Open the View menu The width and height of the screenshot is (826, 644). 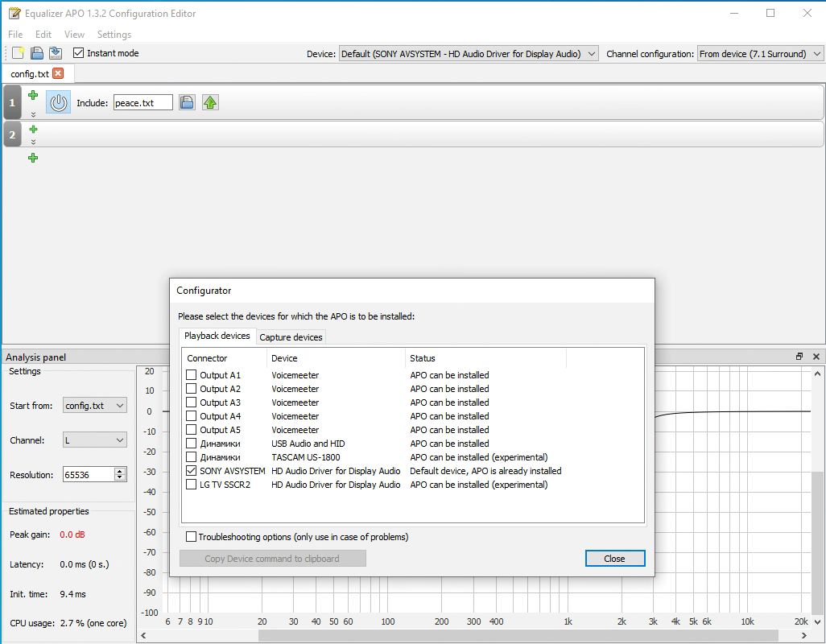coord(74,35)
